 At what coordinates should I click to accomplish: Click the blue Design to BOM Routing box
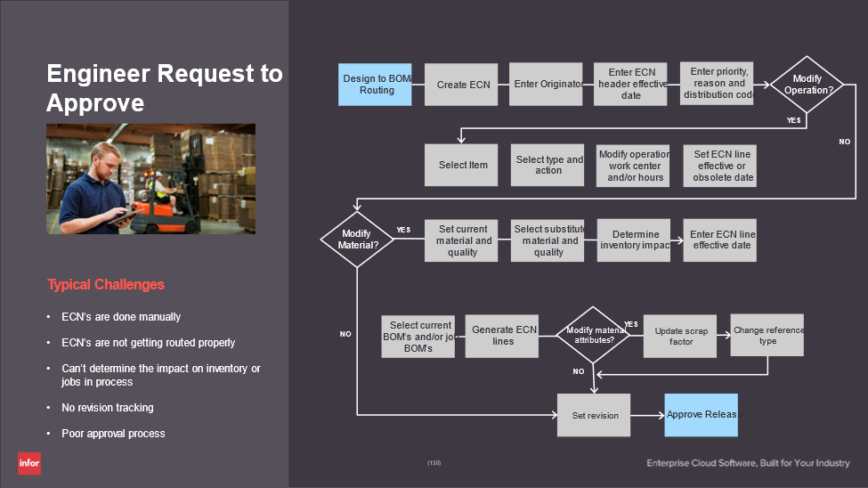point(375,85)
